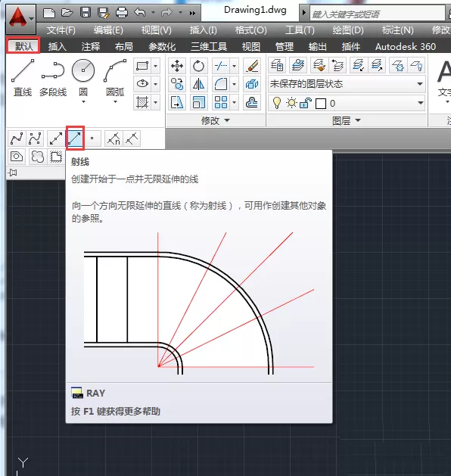Image resolution: width=451 pixels, height=476 pixels.
Task: Click the Open file folder icon
Action: (x=67, y=13)
